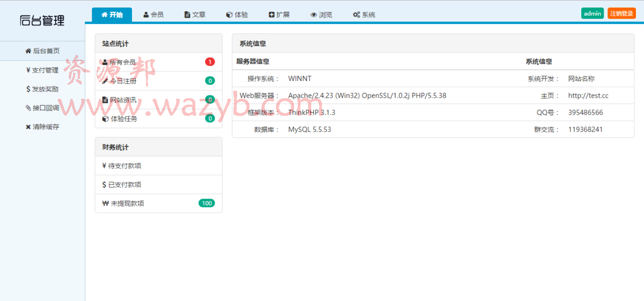
Task: Click the 财务统计 panel header
Action: (x=158, y=147)
